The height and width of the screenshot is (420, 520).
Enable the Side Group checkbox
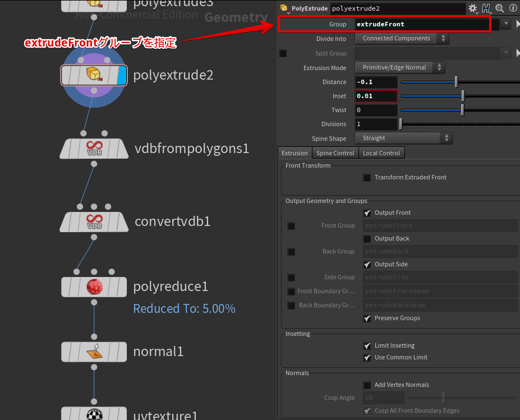coord(291,278)
